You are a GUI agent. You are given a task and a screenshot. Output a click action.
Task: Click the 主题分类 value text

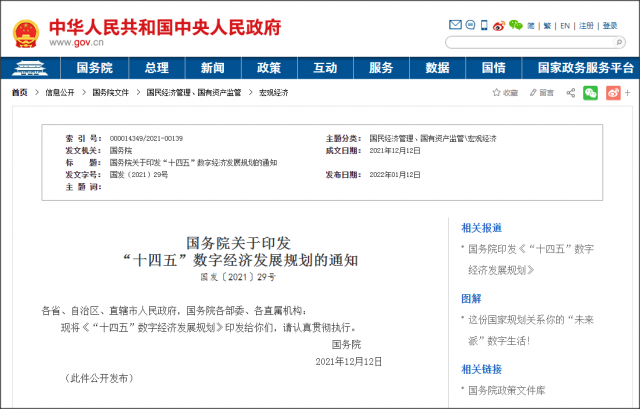(x=433, y=138)
